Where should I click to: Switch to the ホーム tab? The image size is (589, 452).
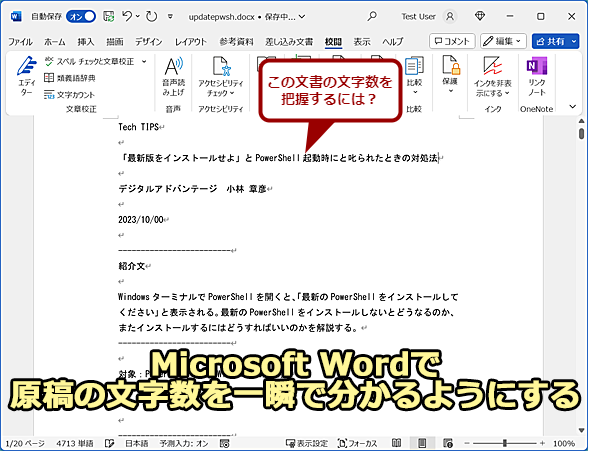(55, 41)
